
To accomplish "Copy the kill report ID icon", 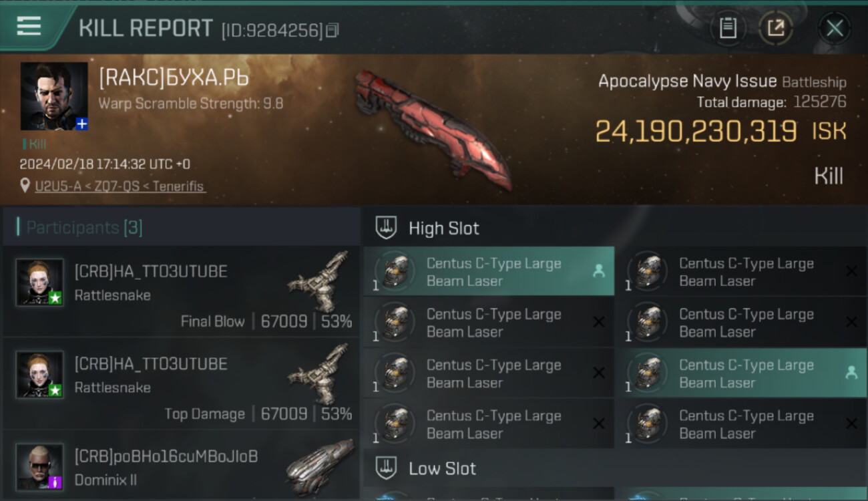I will [333, 30].
